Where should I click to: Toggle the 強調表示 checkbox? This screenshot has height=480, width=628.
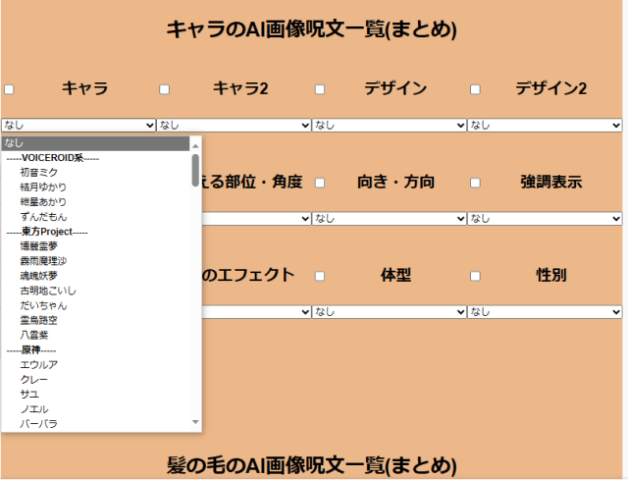[x=475, y=183]
